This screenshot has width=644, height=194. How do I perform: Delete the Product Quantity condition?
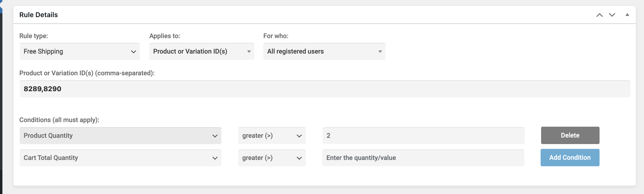pos(570,135)
